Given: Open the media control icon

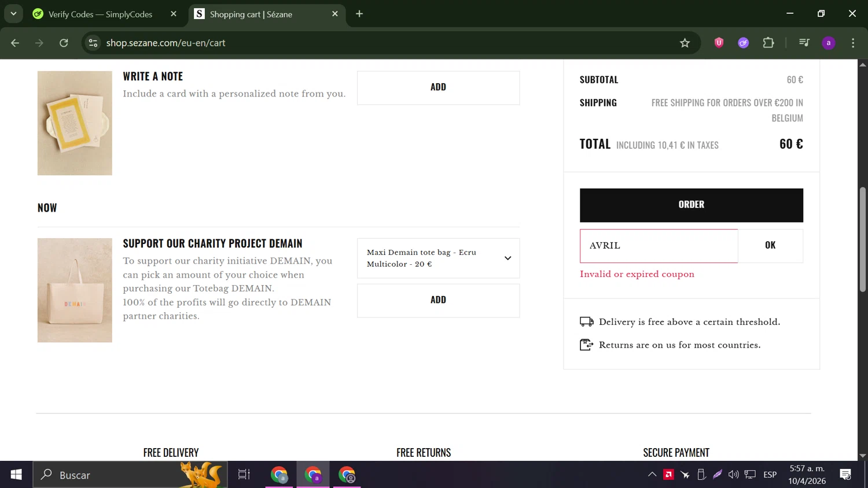Looking at the screenshot, I should pos(804,43).
